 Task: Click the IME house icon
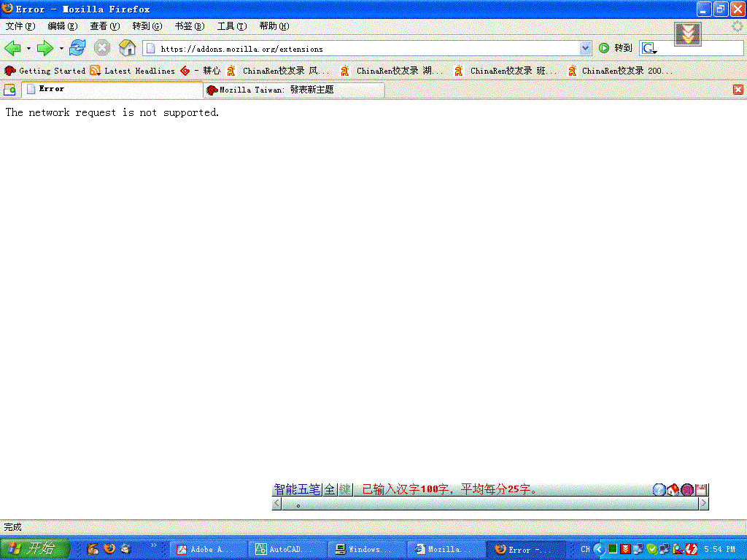click(x=673, y=489)
